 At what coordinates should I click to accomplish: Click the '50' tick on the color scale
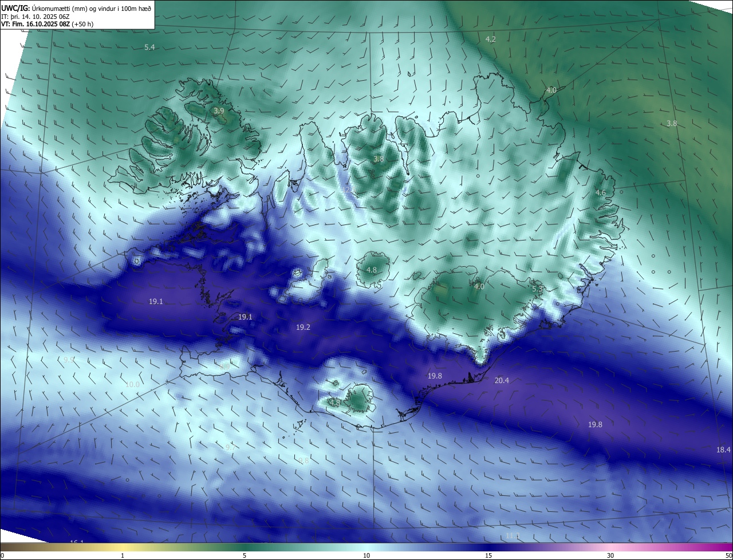[728, 555]
